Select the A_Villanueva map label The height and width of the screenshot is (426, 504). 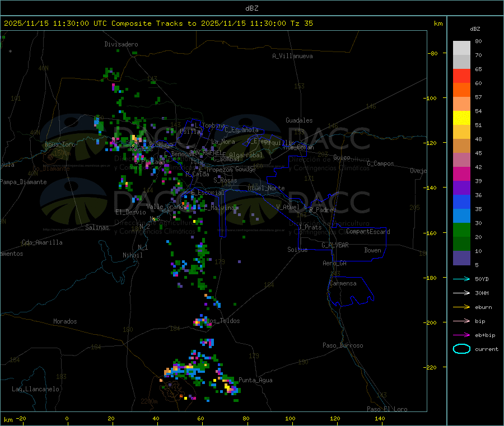pyautogui.click(x=292, y=56)
